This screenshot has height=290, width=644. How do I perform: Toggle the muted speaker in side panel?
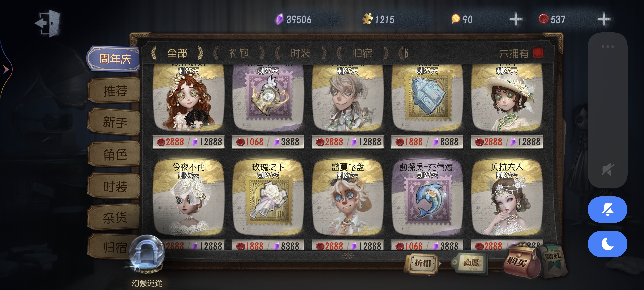608,169
